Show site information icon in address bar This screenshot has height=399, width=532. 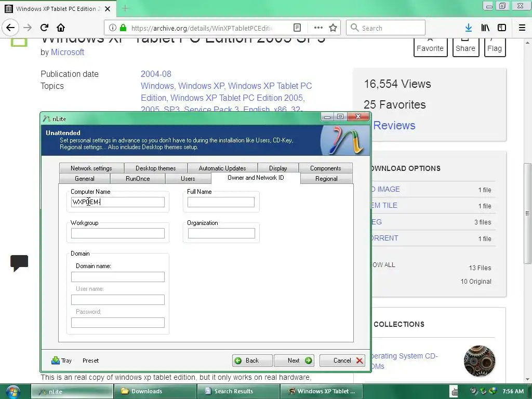[x=113, y=28]
